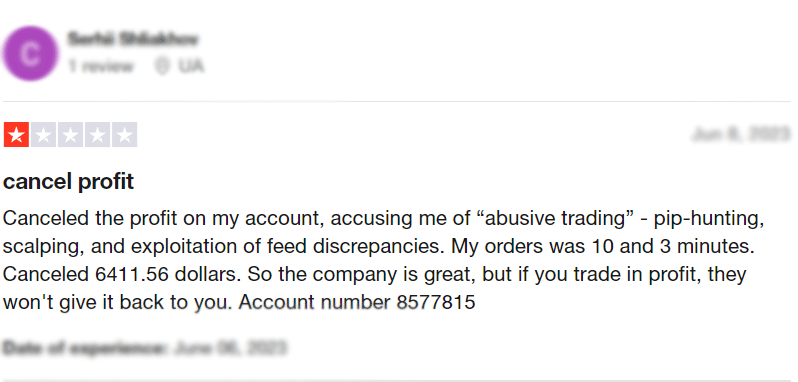798x382 pixels.
Task: Click the "1 review" count text
Action: click(x=101, y=66)
